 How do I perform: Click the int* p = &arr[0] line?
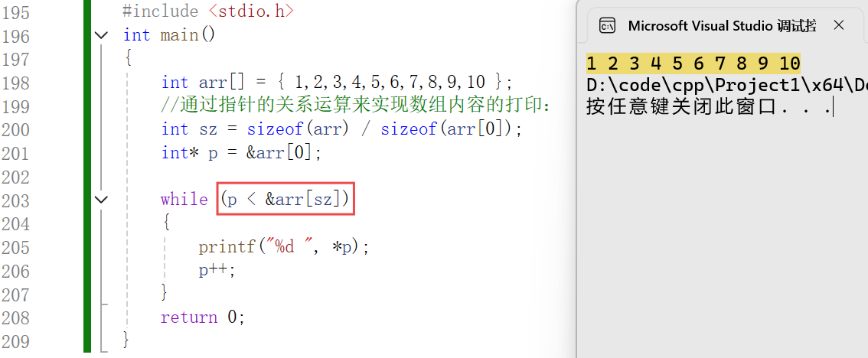pyautogui.click(x=241, y=153)
